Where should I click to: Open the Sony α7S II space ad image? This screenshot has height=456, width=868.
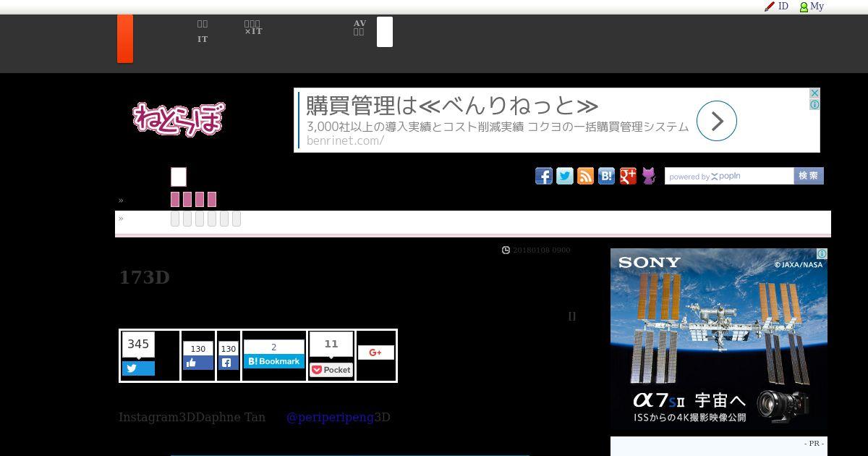pos(719,340)
